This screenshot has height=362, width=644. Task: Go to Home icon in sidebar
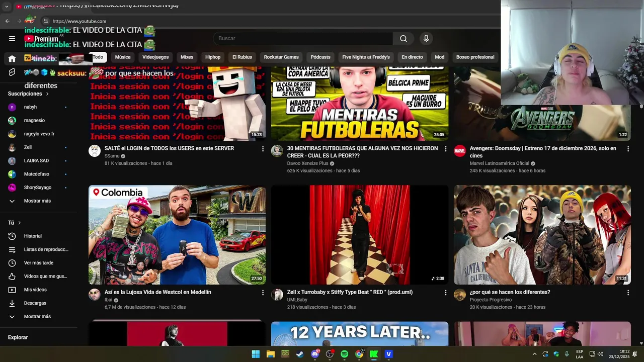click(x=12, y=58)
